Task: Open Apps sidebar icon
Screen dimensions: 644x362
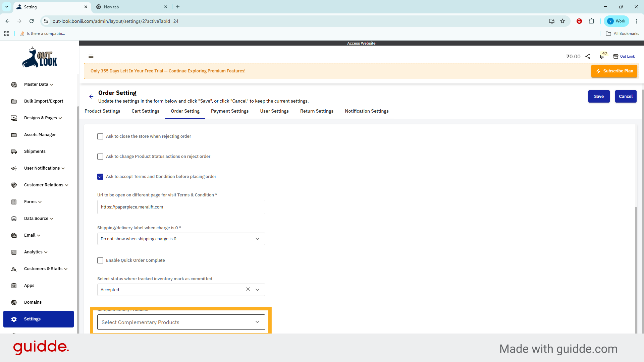Action: tap(14, 286)
